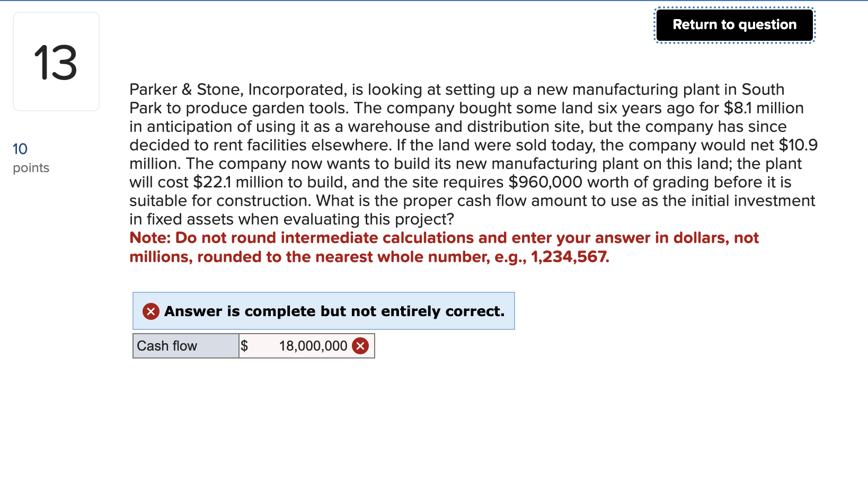Click the question prompt paragraph text

coord(466,154)
